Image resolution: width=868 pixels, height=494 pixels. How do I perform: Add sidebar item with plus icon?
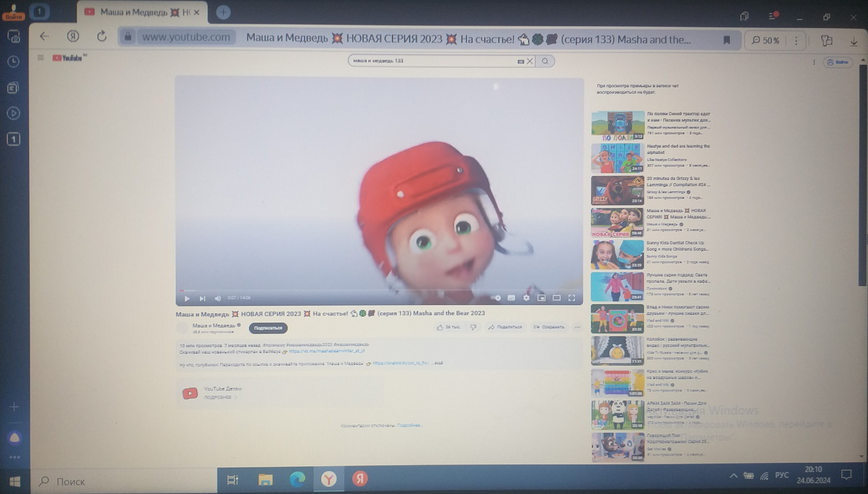pos(14,407)
